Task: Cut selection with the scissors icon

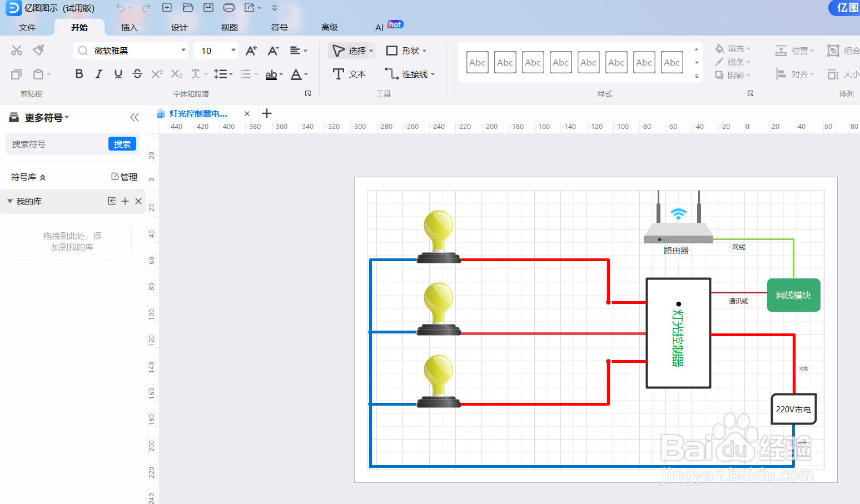Action: [x=17, y=51]
